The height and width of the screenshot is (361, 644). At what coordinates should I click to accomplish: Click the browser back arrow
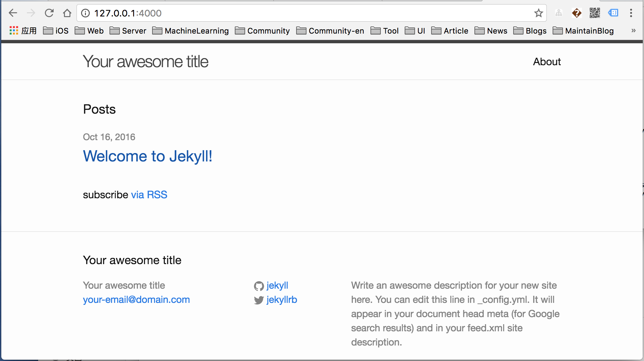pos(13,13)
